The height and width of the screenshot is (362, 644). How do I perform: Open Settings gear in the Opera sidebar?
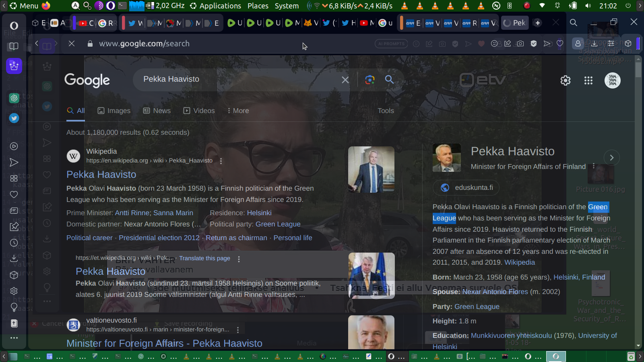14,291
